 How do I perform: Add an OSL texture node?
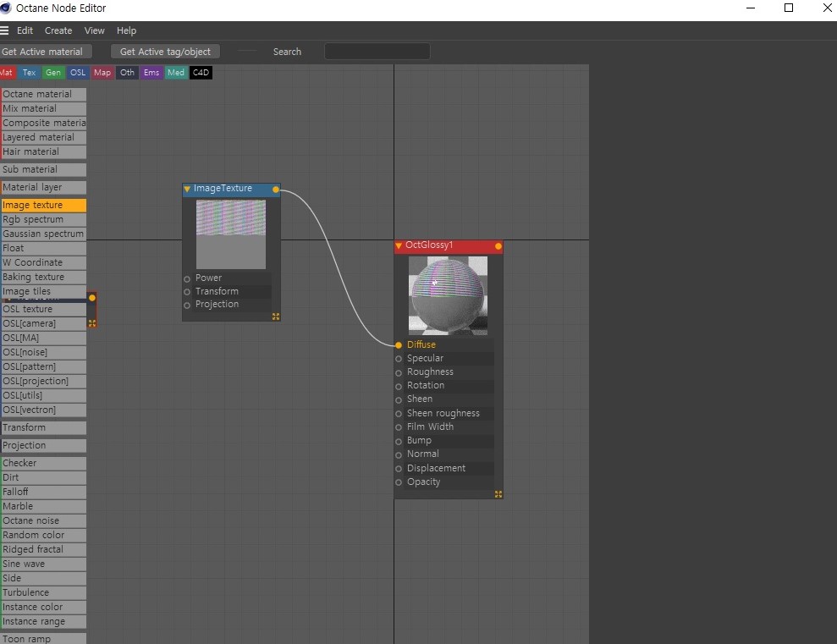coord(43,310)
